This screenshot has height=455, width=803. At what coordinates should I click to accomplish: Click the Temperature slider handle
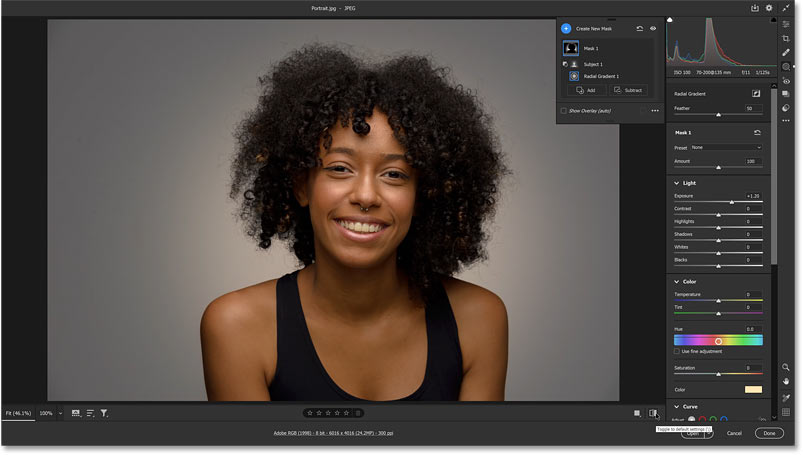pyautogui.click(x=719, y=301)
